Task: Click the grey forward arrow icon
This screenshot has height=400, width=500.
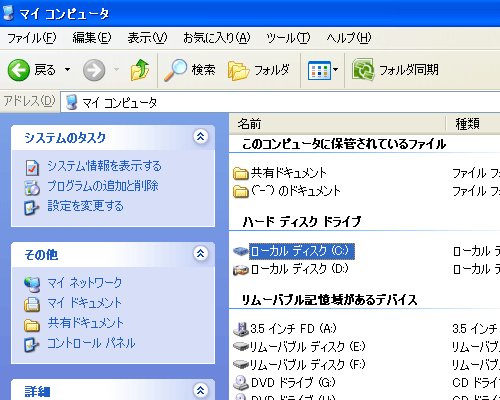Action: point(94,70)
